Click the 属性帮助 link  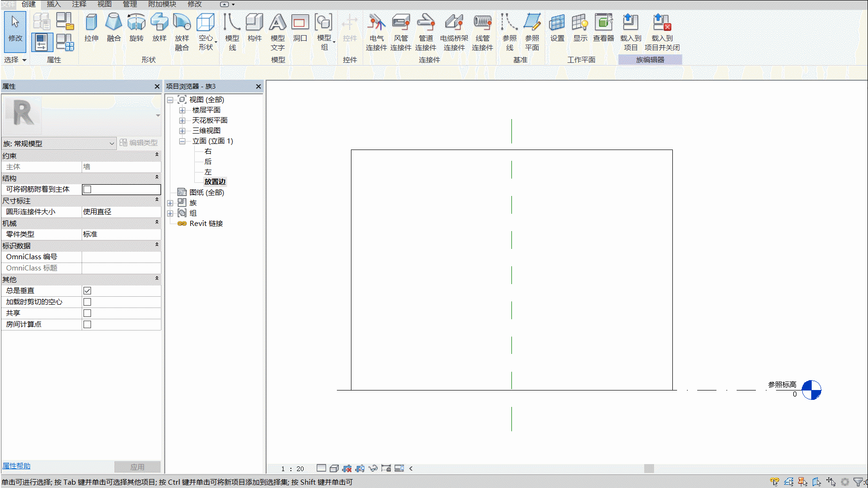[16, 466]
